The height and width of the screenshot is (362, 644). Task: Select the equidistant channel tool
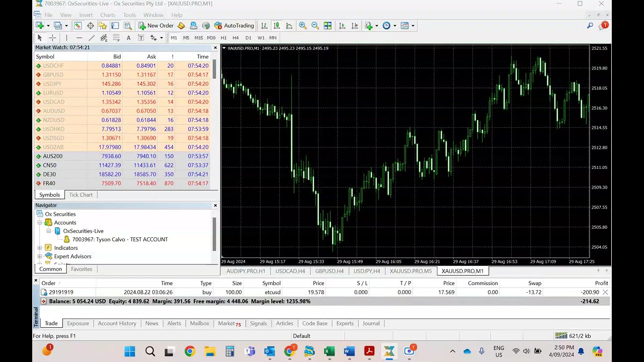pos(104,38)
